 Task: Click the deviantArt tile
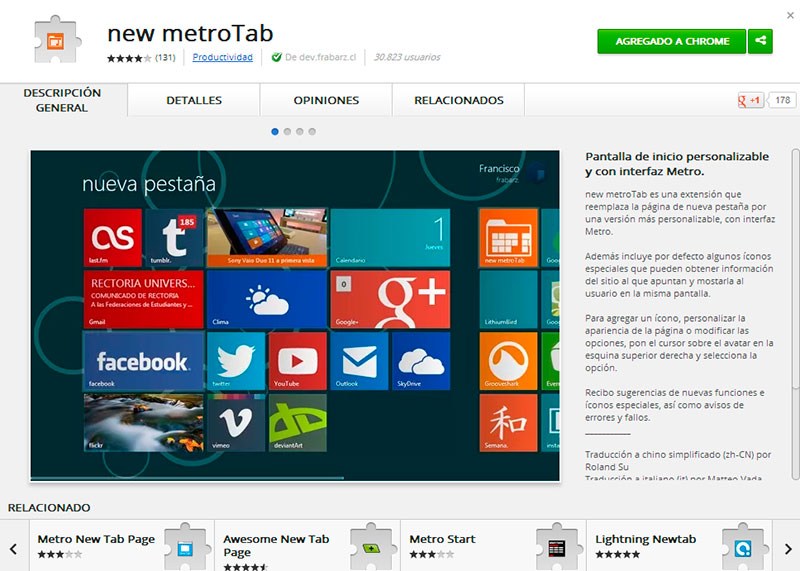(x=297, y=423)
